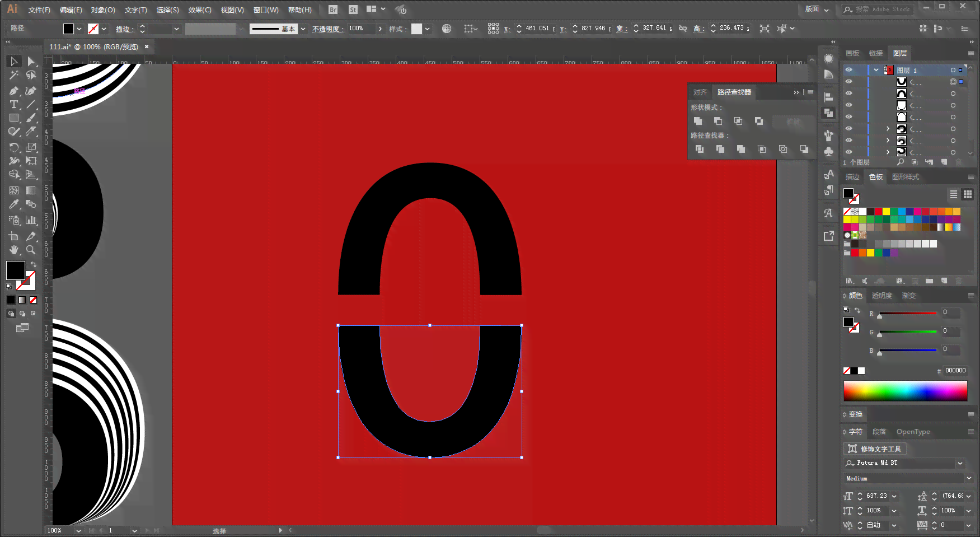980x537 pixels.
Task: Set toolbox fill mode to Gradient
Action: [x=22, y=300]
